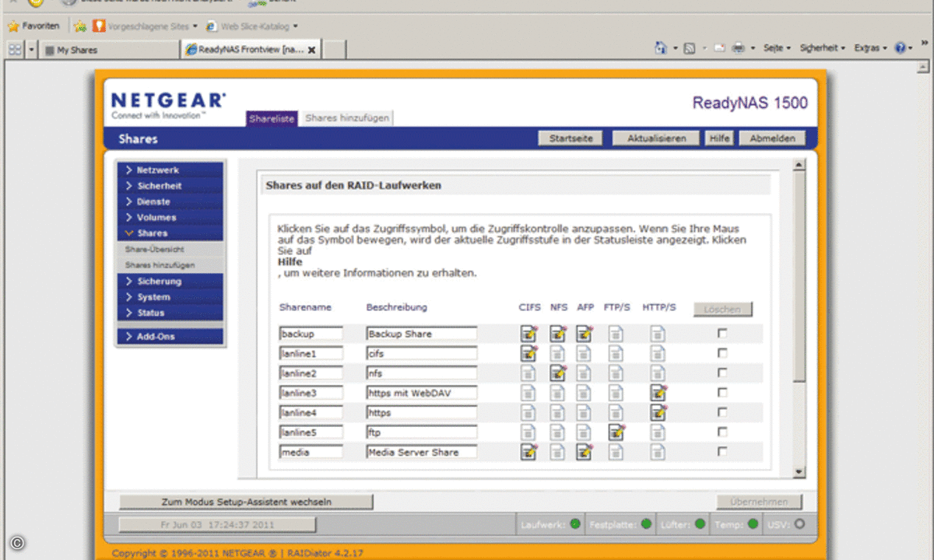Tick the delete checkbox for lanline4 share

(722, 412)
